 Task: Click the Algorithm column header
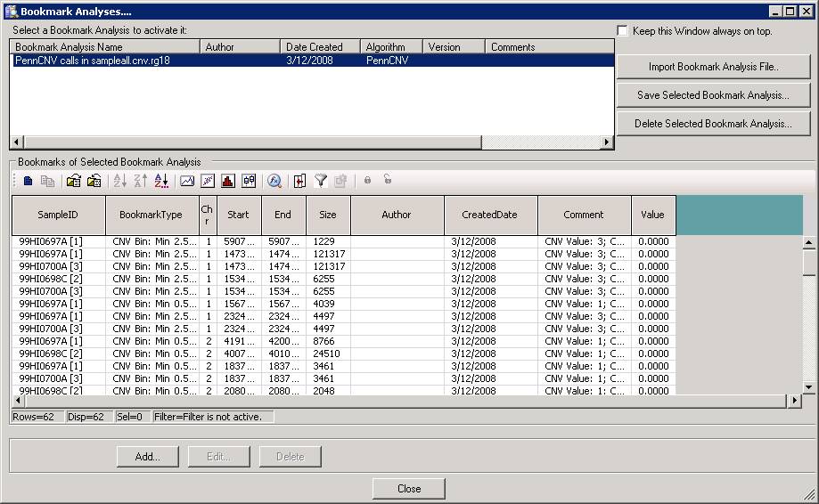(391, 47)
